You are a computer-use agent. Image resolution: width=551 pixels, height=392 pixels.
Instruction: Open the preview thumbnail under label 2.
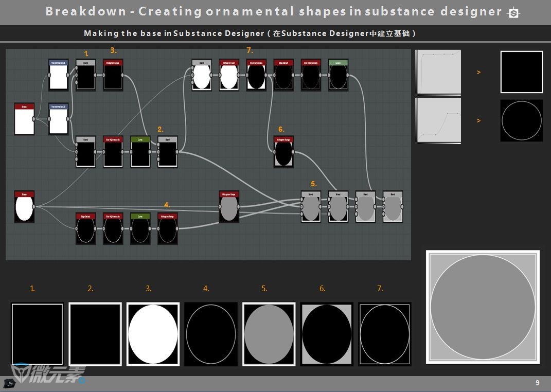pos(95,334)
